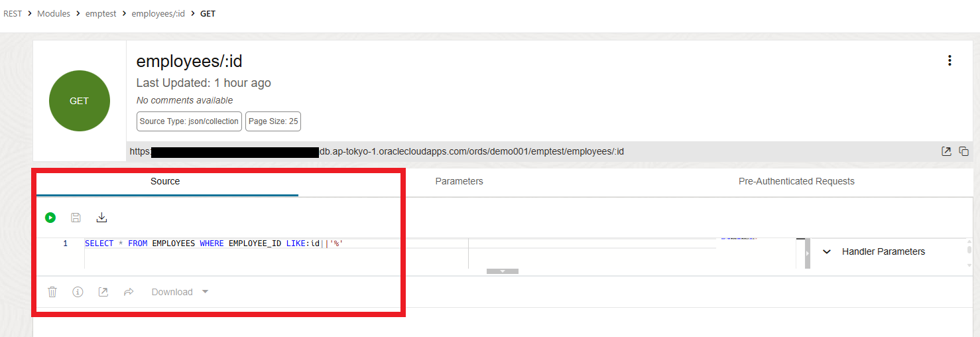
Task: Click the green GET method circle
Action: click(80, 101)
